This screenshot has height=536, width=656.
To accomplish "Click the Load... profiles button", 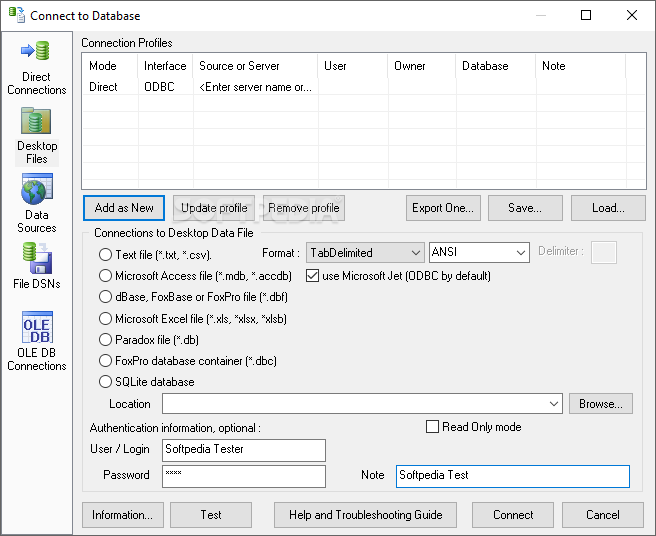I will 608,208.
